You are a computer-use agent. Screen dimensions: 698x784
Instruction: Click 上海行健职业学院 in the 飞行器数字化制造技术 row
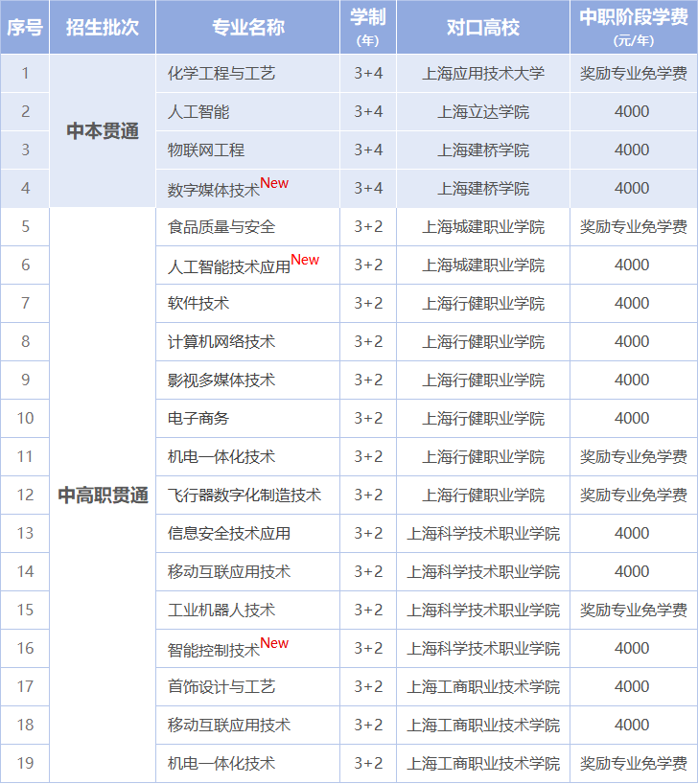[483, 495]
